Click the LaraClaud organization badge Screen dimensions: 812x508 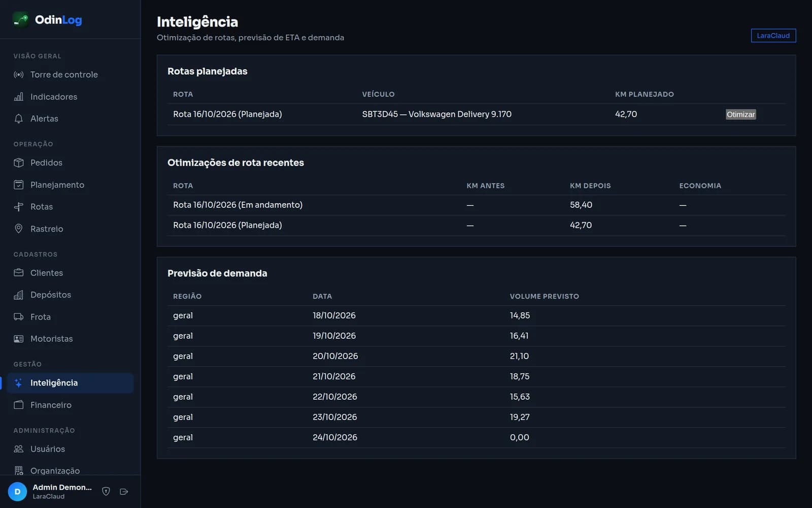pos(773,36)
